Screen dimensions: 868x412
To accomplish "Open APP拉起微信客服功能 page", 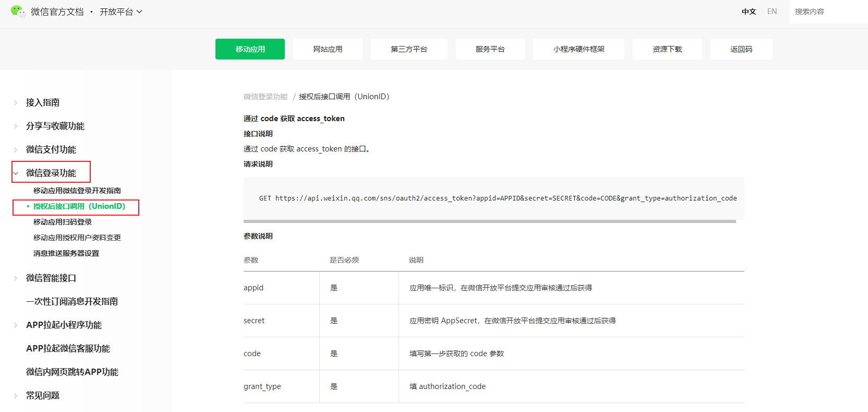I will 68,348.
